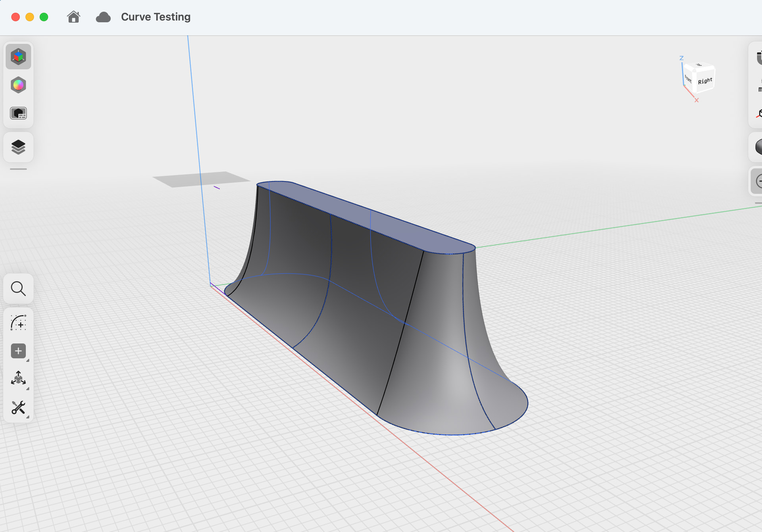Click the minus zoom button at right edge
762x532 pixels.
(x=758, y=181)
